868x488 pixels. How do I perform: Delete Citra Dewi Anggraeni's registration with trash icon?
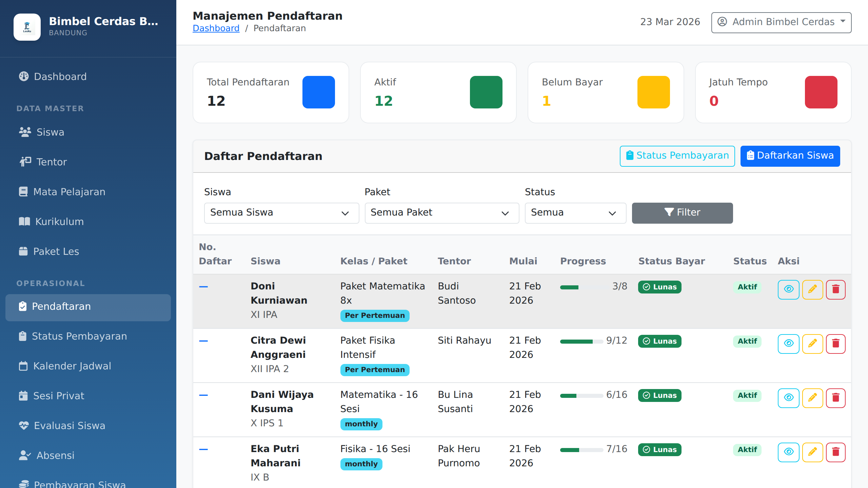(x=835, y=344)
